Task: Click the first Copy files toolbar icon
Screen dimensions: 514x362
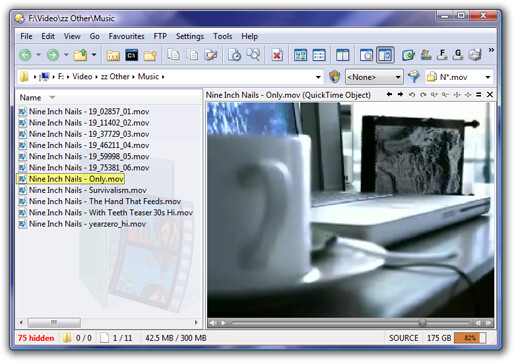Action: [x=174, y=55]
